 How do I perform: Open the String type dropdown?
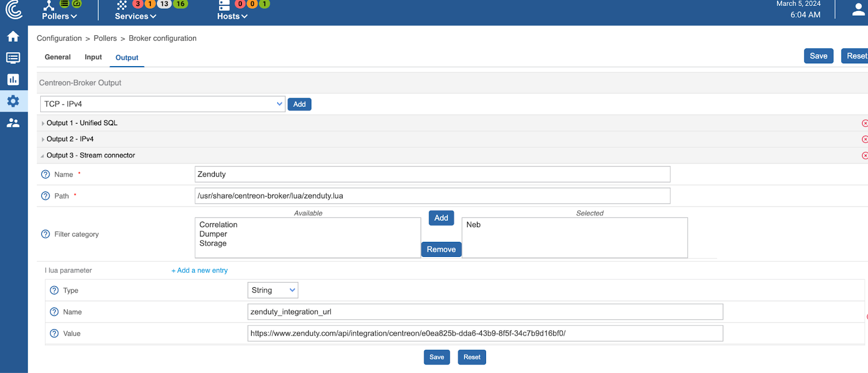click(x=273, y=290)
